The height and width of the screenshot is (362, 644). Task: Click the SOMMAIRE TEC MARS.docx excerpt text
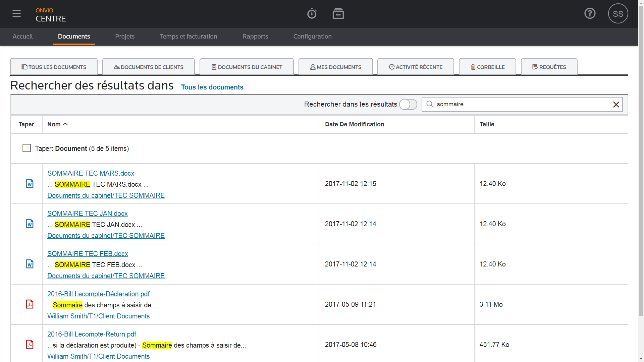pyautogui.click(x=98, y=184)
